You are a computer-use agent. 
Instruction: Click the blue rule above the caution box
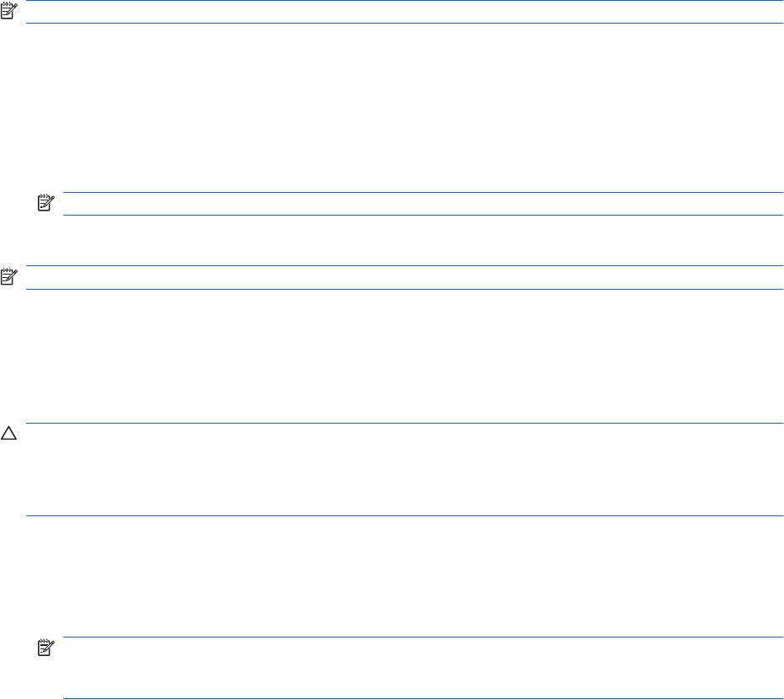[x=404, y=423]
